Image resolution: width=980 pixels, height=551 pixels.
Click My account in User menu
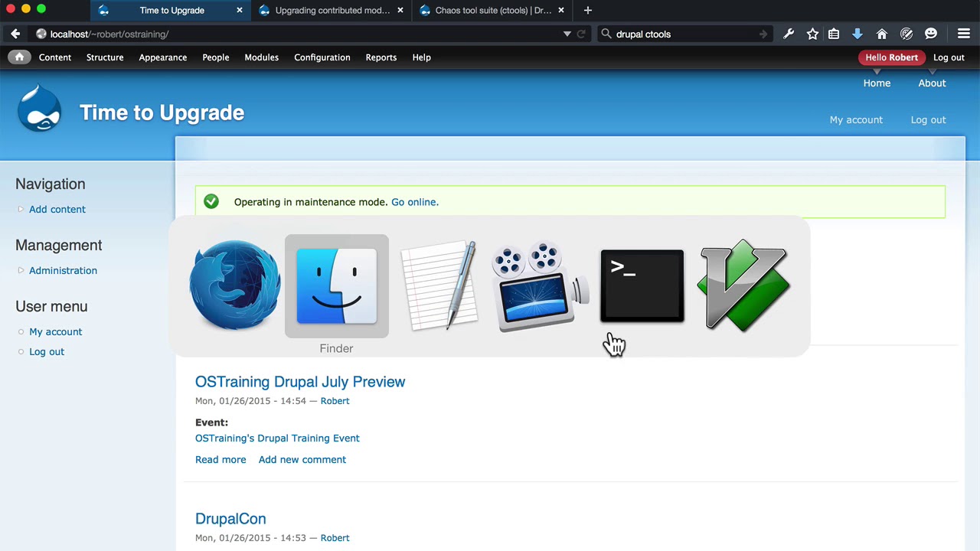56,331
